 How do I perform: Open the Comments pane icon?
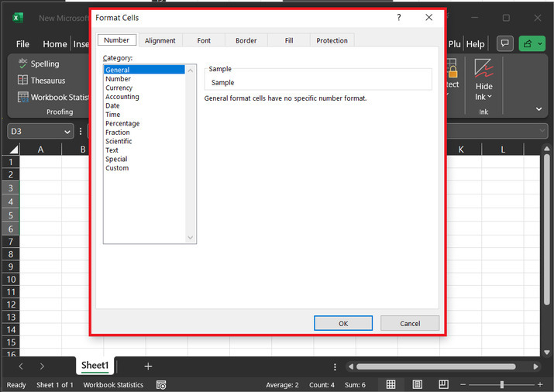coord(504,43)
